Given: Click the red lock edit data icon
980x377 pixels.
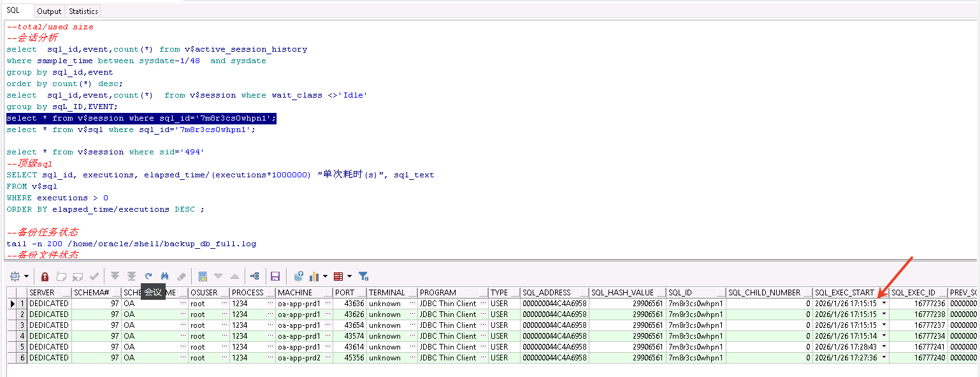Looking at the screenshot, I should (45, 276).
